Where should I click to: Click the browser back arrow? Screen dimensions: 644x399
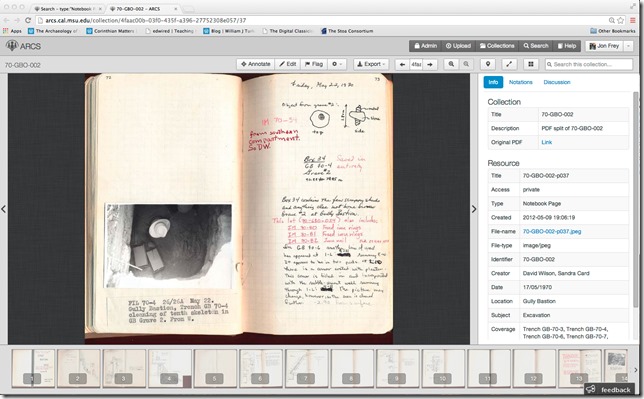point(7,20)
